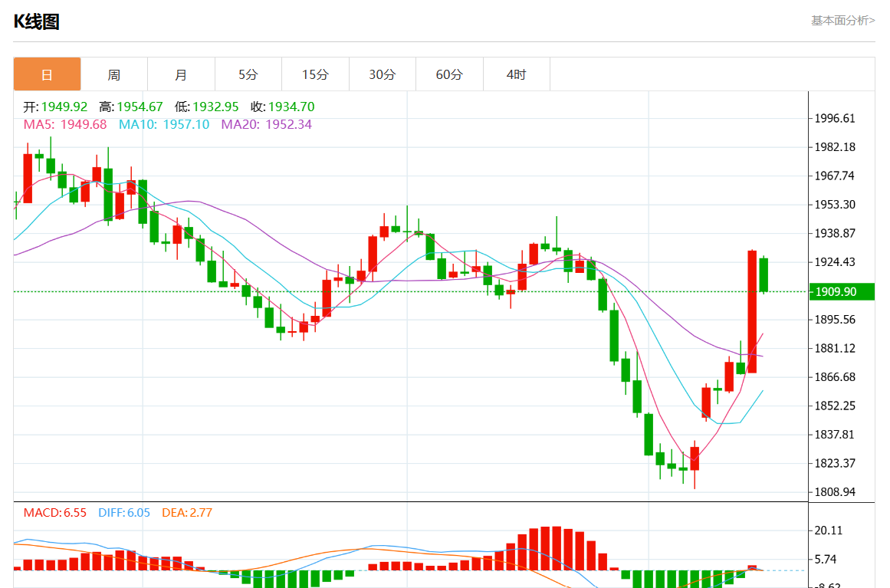Click the 5.74 MACD axis label
890x588 pixels.
[x=826, y=560]
